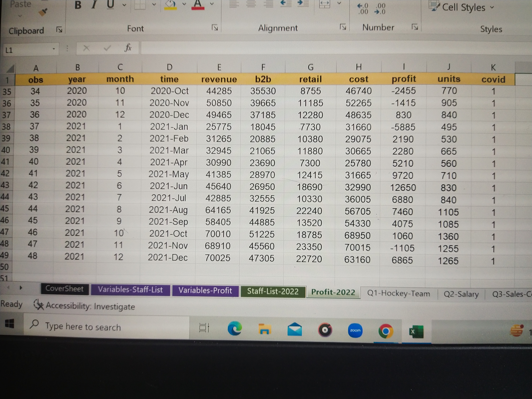Open Font group dialog launcher
This screenshot has width=532, height=399.
pos(215,28)
